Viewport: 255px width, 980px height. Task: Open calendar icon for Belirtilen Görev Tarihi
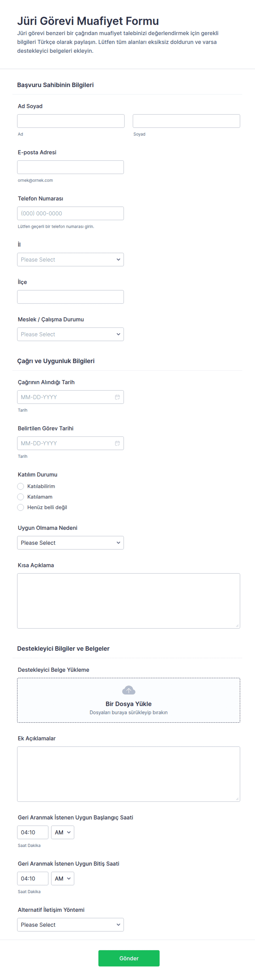click(x=117, y=443)
